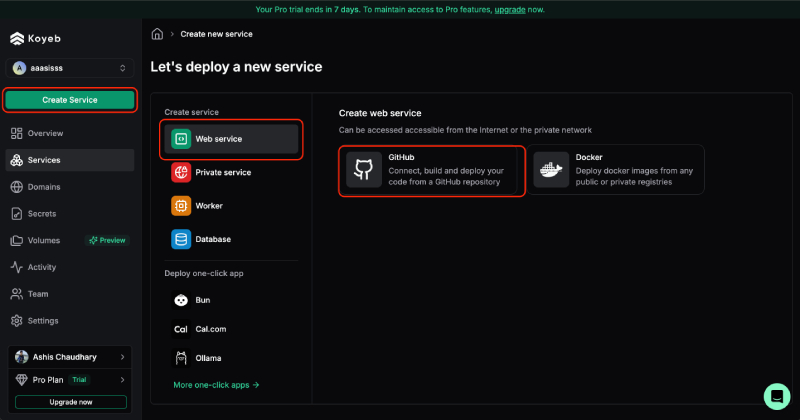Select the Private service option

231,172
